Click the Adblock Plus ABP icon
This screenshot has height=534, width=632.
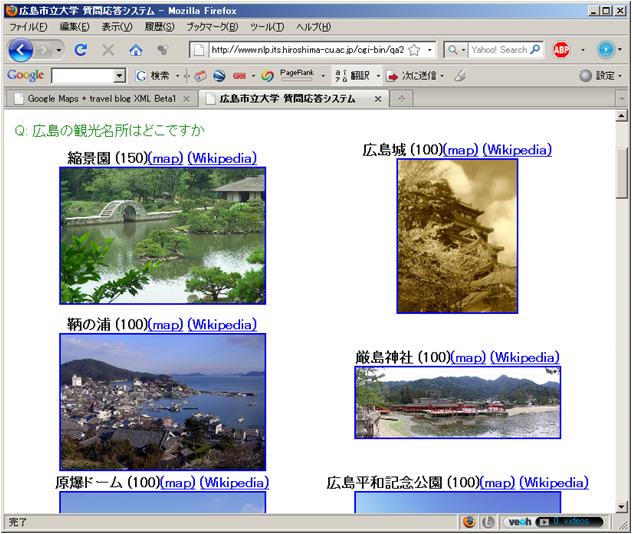(x=562, y=49)
